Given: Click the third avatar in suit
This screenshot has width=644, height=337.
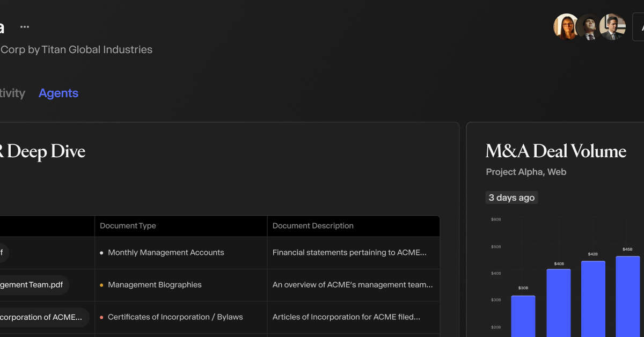Looking at the screenshot, I should coord(612,27).
